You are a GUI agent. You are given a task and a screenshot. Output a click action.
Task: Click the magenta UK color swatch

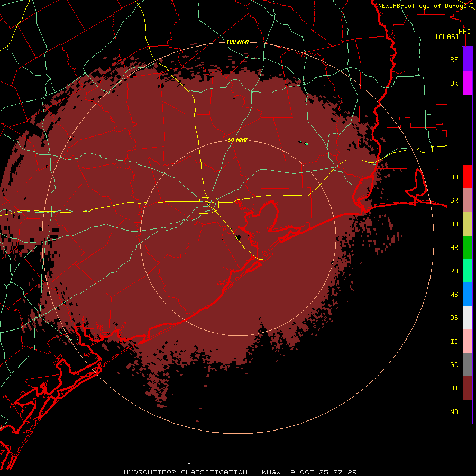pyautogui.click(x=467, y=83)
